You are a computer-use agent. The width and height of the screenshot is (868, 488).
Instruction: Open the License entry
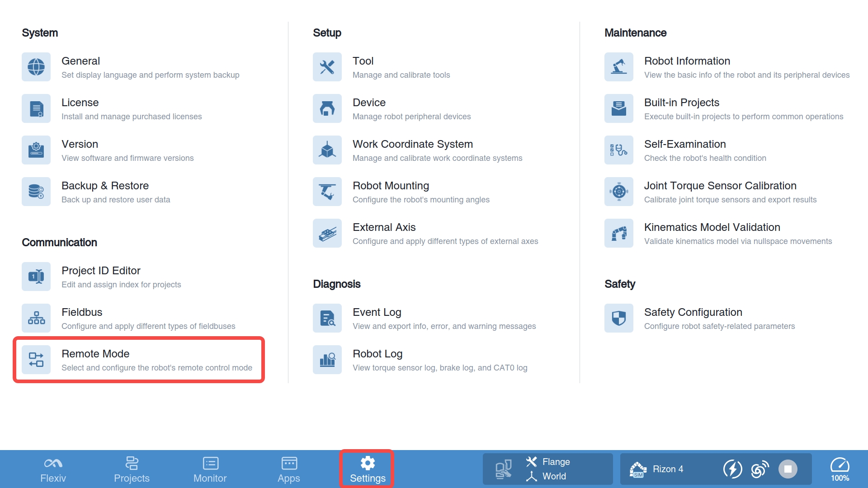pos(112,108)
